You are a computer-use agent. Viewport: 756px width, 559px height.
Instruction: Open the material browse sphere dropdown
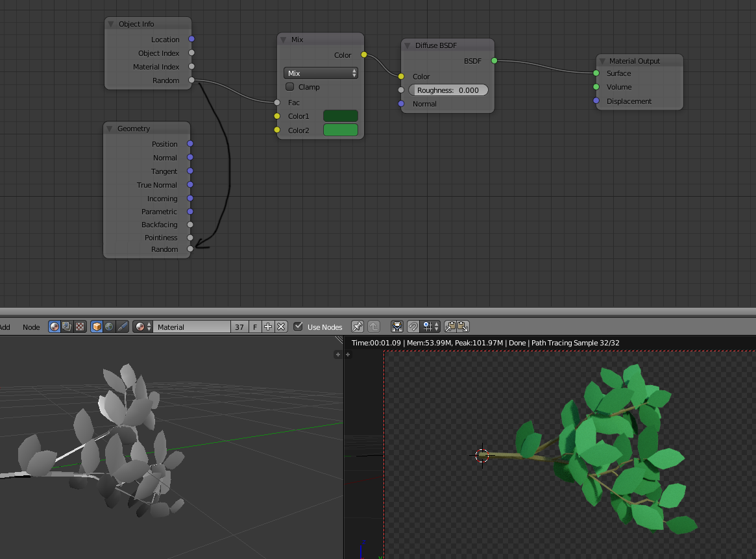point(143,327)
